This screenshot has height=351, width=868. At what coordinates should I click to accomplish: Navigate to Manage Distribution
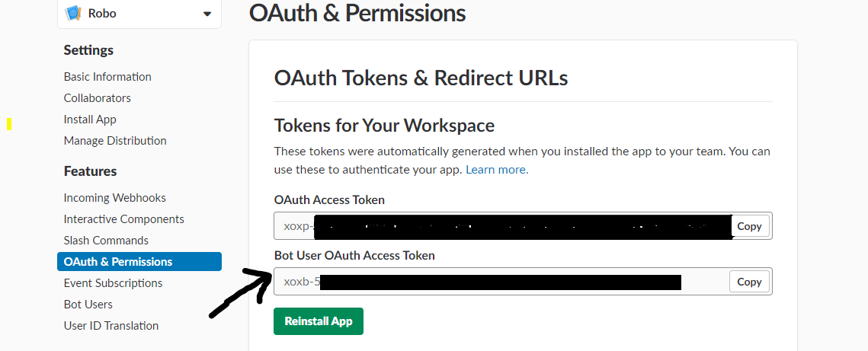pyautogui.click(x=115, y=141)
